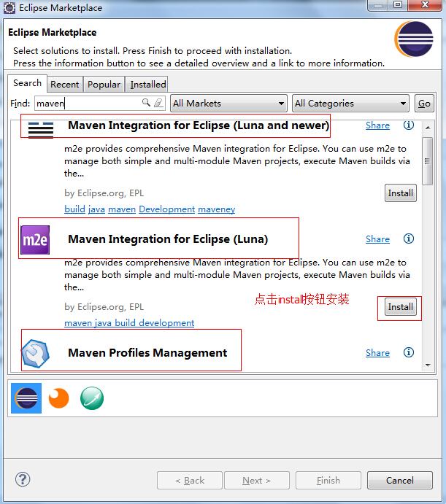Clear the search text with eraser icon

pyautogui.click(x=158, y=103)
